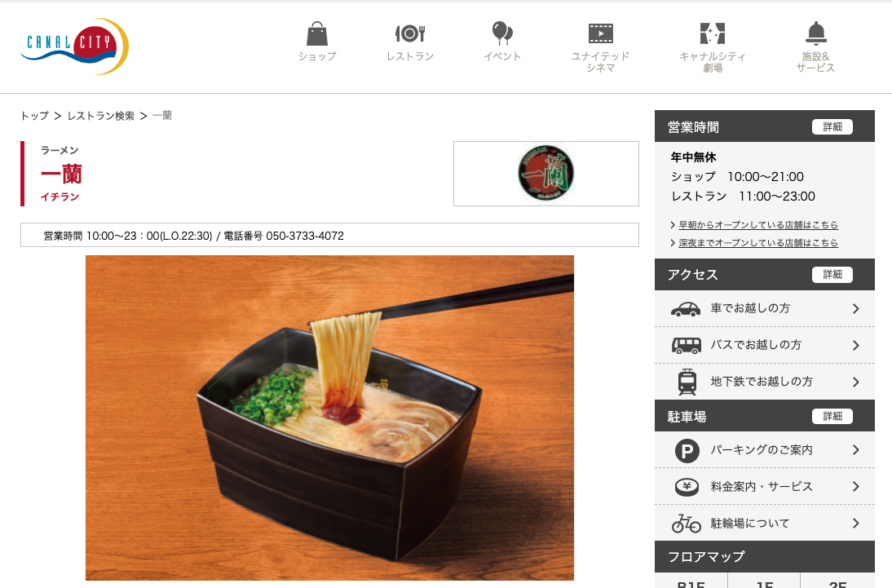The height and width of the screenshot is (588, 892).
Task: Expand the 料金案内・サービス chevron arrow
Action: point(855,487)
